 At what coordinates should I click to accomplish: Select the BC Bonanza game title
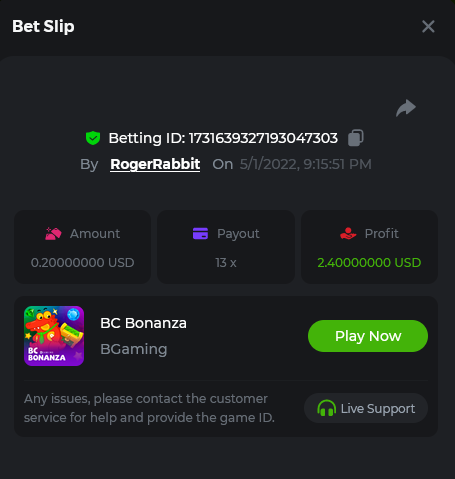[x=143, y=323]
